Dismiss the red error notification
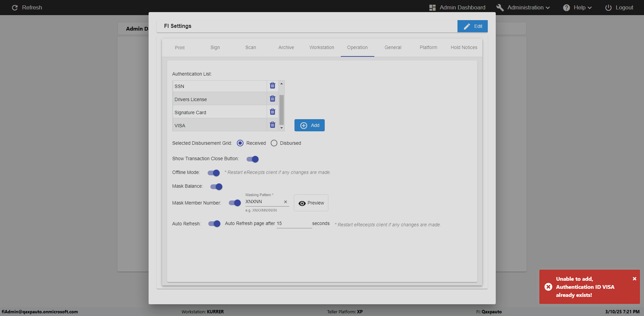 pos(635,279)
